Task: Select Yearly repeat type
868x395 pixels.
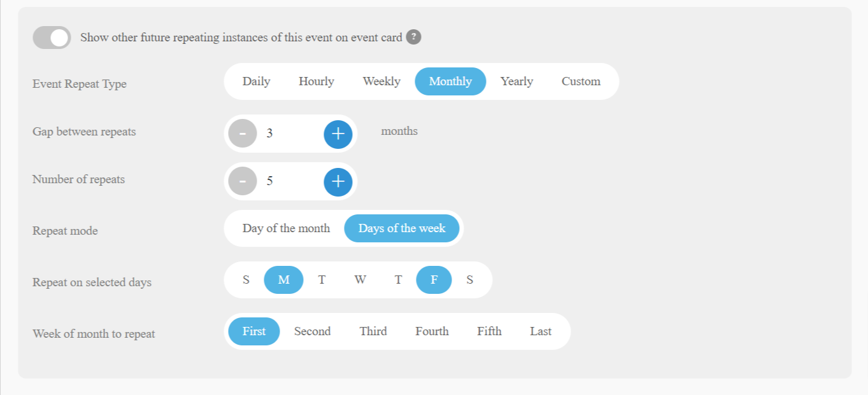Action: (516, 81)
